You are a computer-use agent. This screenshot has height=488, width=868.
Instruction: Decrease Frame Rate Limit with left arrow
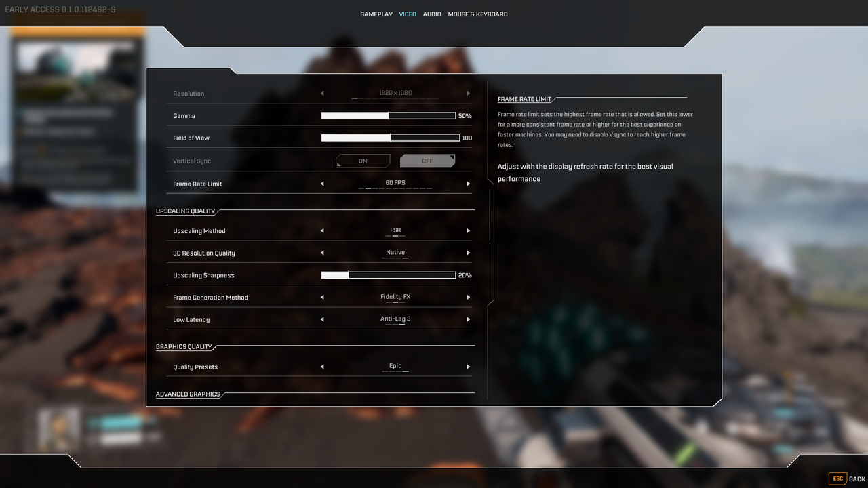click(322, 183)
